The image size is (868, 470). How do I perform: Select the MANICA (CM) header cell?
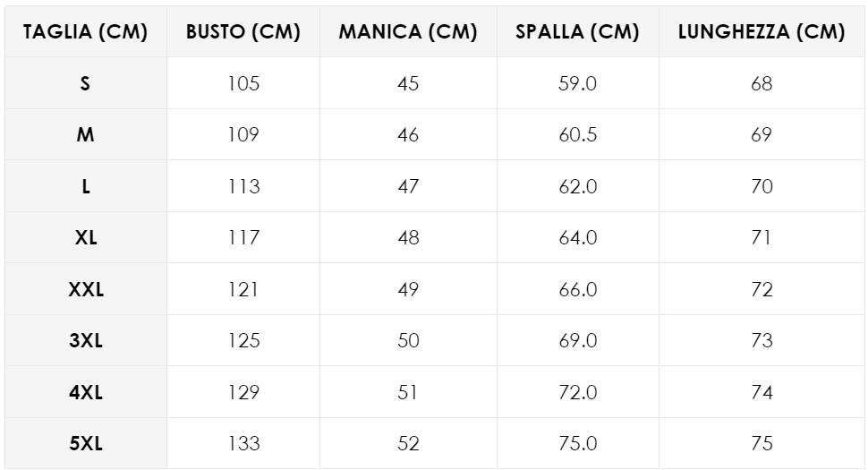tap(408, 31)
